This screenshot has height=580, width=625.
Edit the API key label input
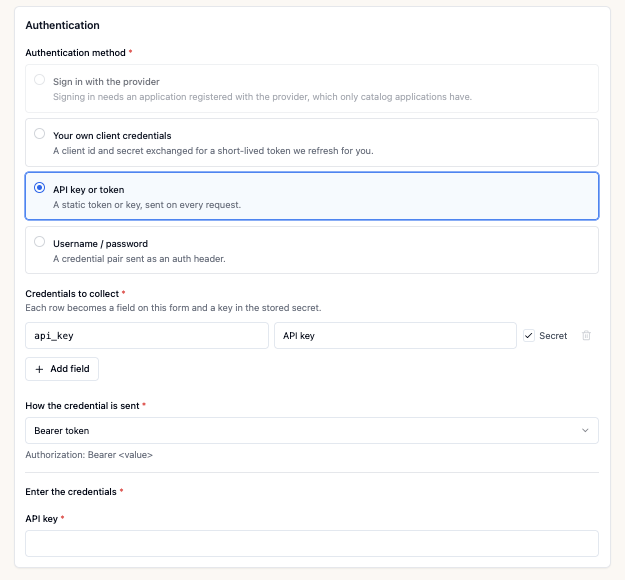(x=395, y=336)
